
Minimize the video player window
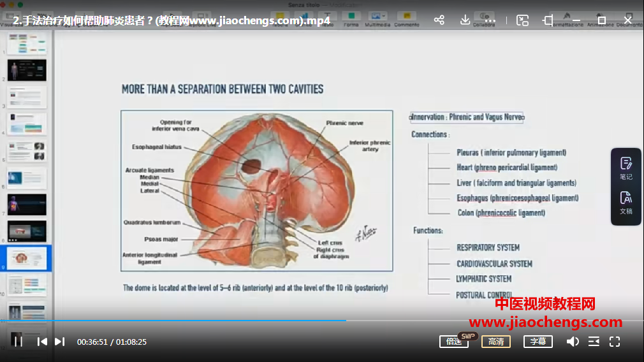tap(576, 20)
